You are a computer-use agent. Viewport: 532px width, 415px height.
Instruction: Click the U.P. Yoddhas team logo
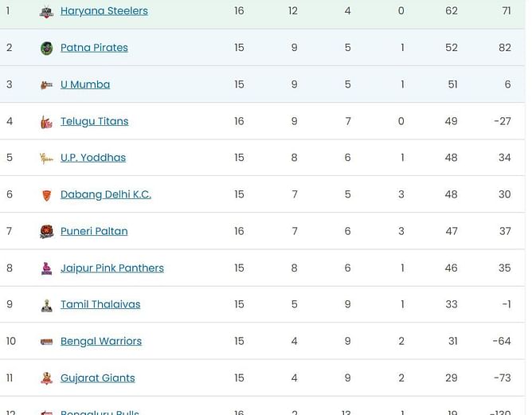tap(46, 159)
